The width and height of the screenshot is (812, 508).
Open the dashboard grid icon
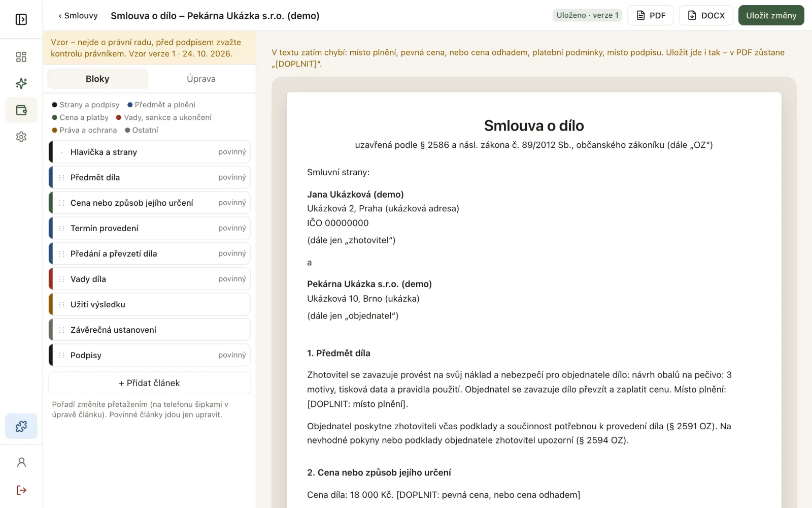(21, 57)
